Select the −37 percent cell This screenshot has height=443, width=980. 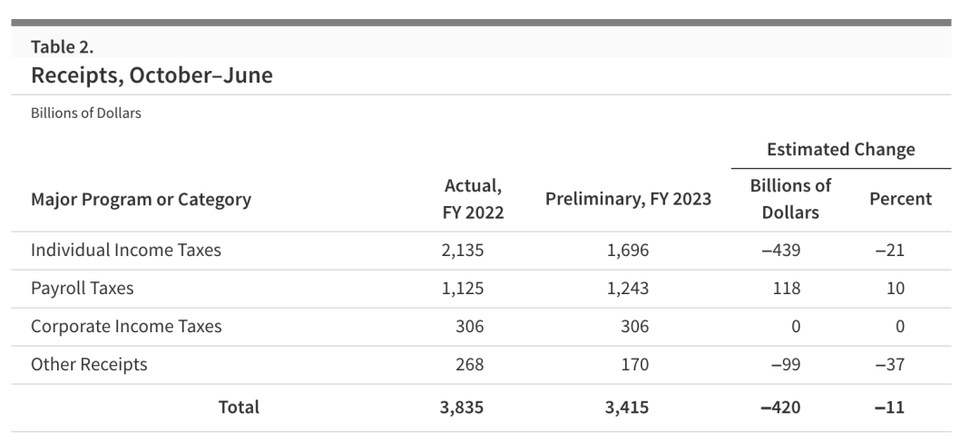[889, 364]
